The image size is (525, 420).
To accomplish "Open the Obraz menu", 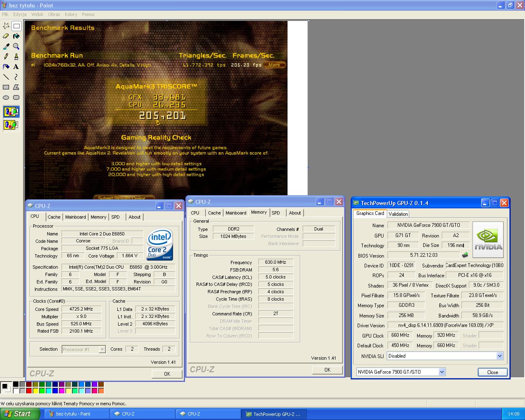I will pos(54,14).
